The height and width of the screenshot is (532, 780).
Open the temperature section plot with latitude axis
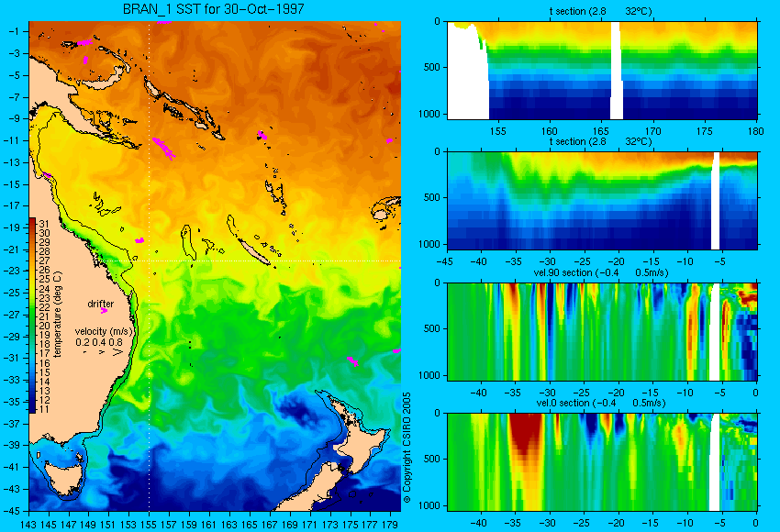point(602,200)
